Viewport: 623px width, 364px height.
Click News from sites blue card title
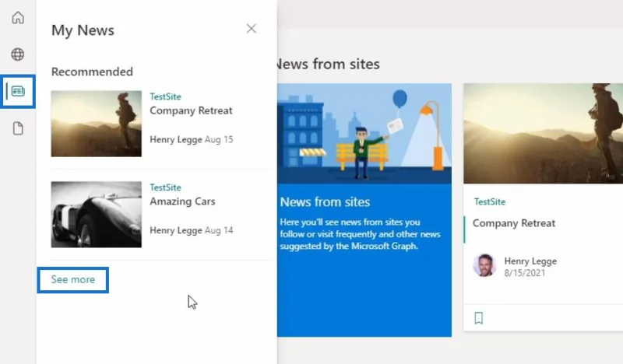tap(325, 202)
